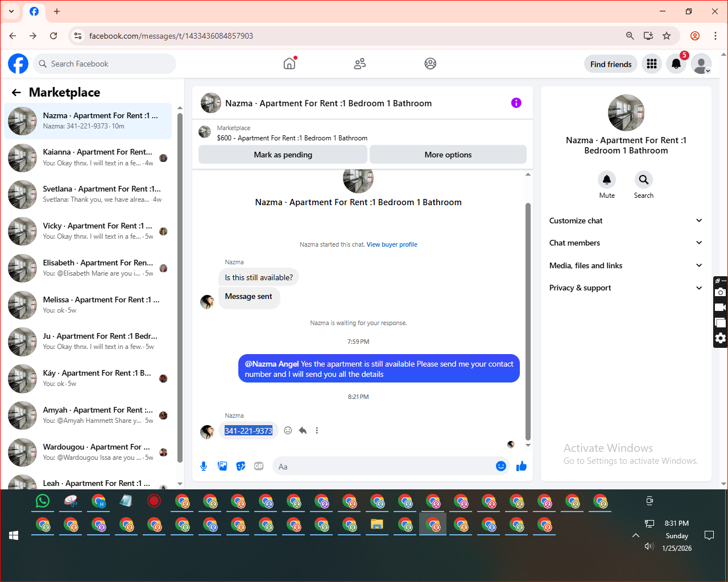Open the Wardougou apartment conversation
728x582 pixels.
88,452
